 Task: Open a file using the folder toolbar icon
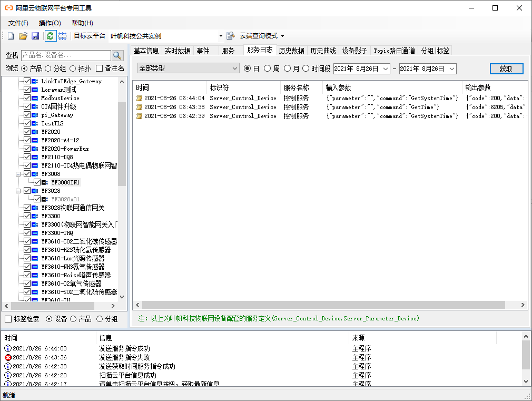tap(22, 35)
